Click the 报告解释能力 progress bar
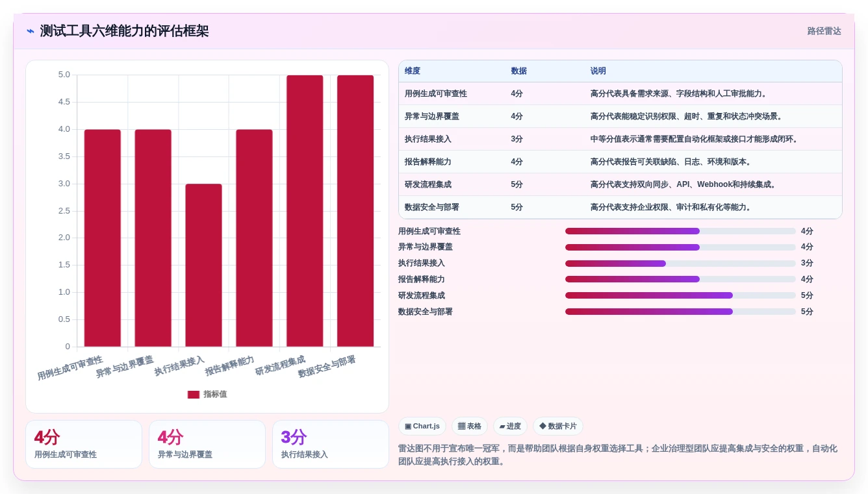 point(680,279)
